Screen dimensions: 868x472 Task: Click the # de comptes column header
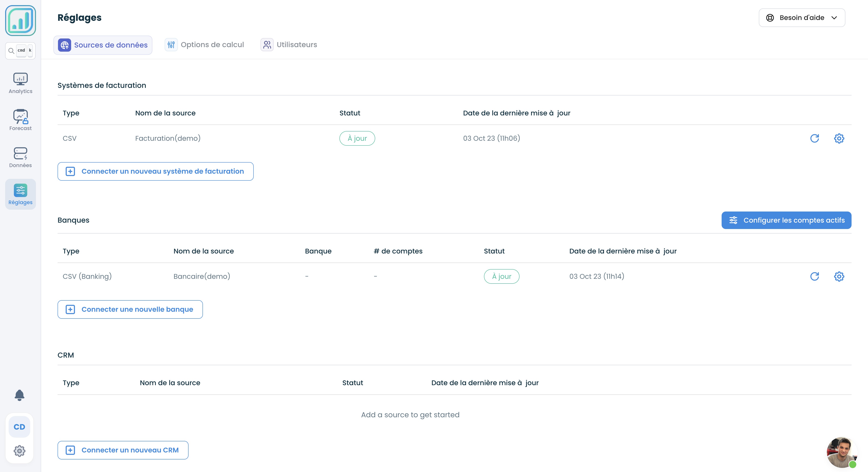click(x=398, y=251)
